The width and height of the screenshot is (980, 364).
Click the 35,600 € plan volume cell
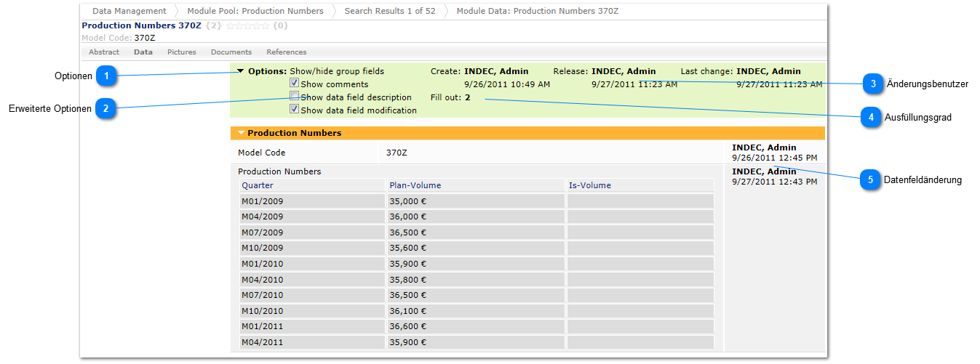475,248
